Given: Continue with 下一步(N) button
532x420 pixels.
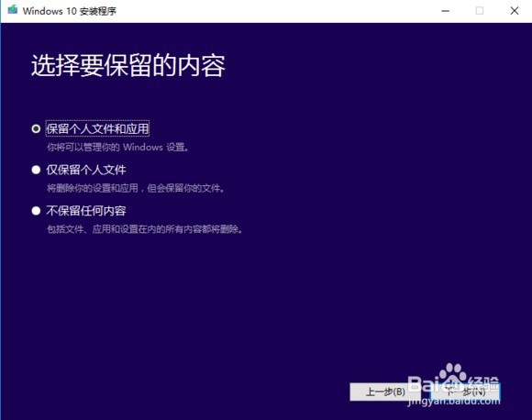Looking at the screenshot, I should coord(465,392).
